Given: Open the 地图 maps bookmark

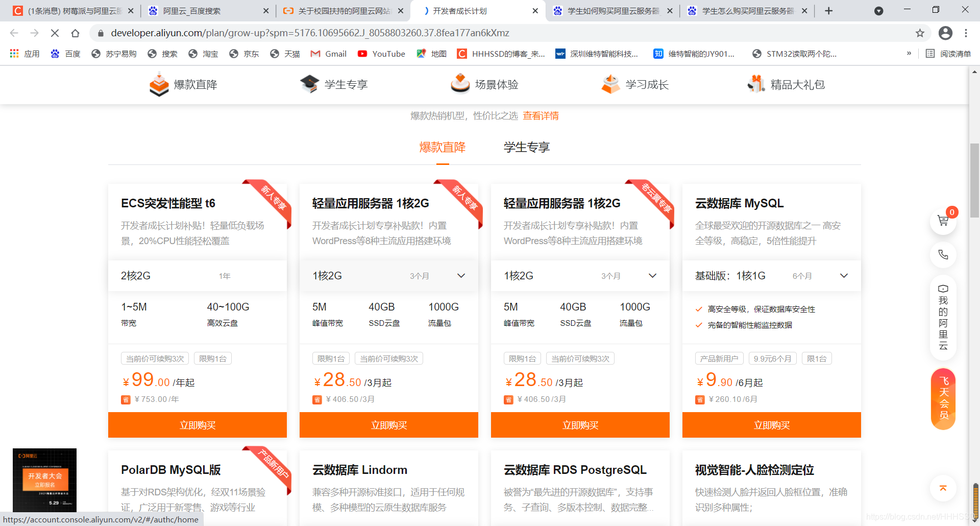Looking at the screenshot, I should point(432,54).
